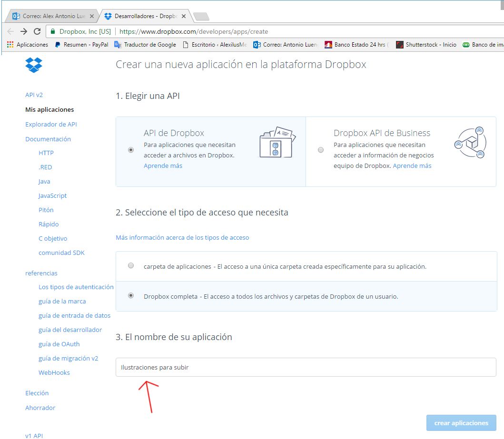Viewport: 504px width, 439px height.
Task: Open the Correo: Antonio Luen bookmark
Action: (x=286, y=45)
